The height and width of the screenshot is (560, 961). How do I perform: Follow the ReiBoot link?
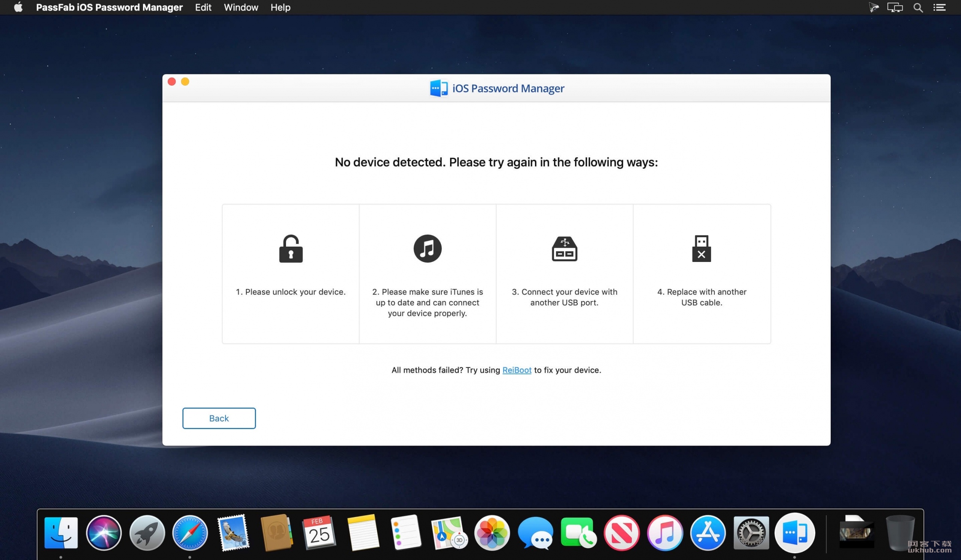(517, 370)
